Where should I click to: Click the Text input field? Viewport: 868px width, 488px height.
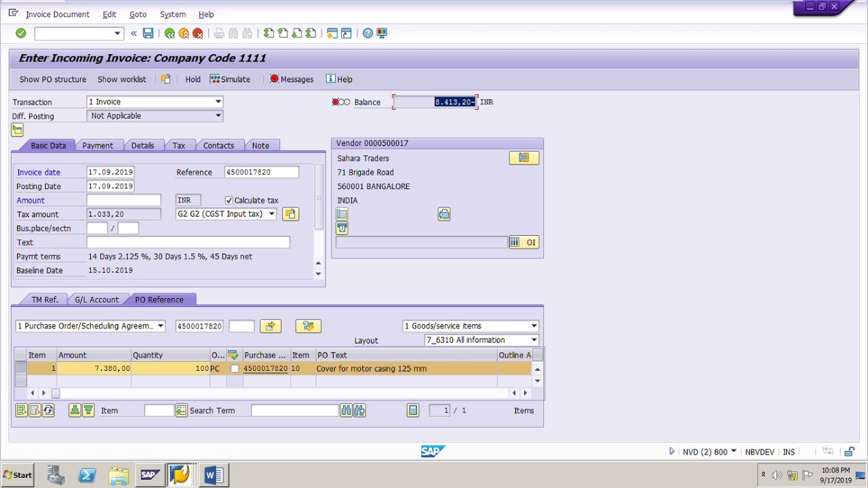click(188, 242)
